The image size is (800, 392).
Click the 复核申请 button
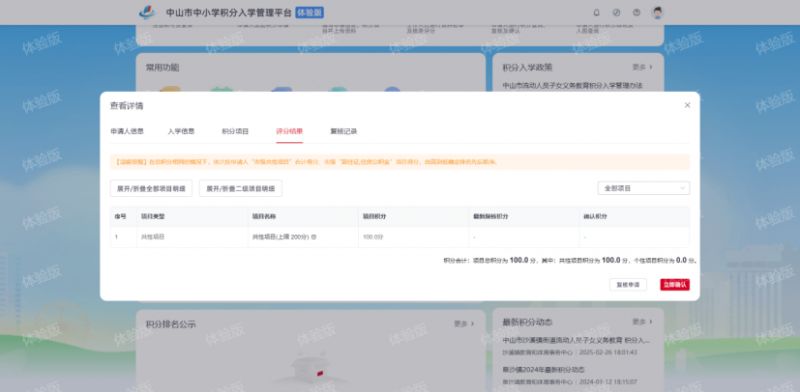(628, 285)
